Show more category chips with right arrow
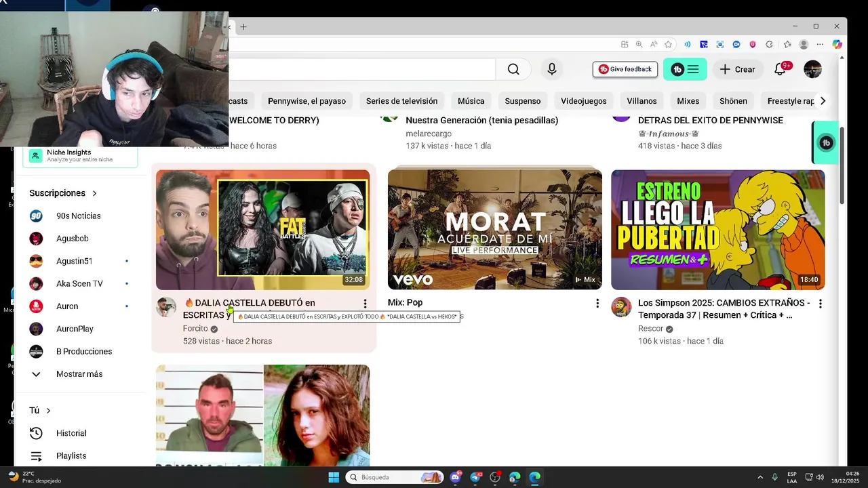Image resolution: width=868 pixels, height=488 pixels. tap(823, 101)
